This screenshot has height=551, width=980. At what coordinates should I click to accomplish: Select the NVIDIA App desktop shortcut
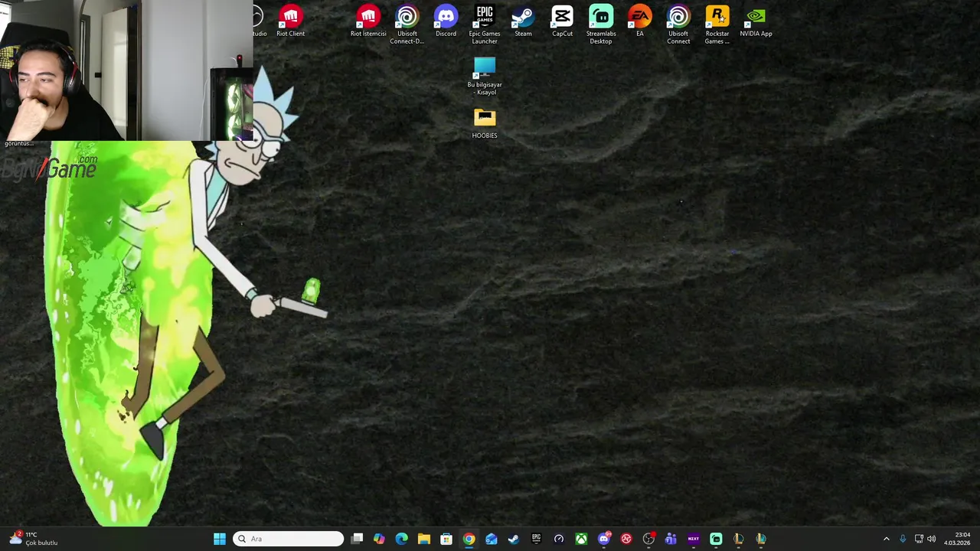click(x=756, y=21)
